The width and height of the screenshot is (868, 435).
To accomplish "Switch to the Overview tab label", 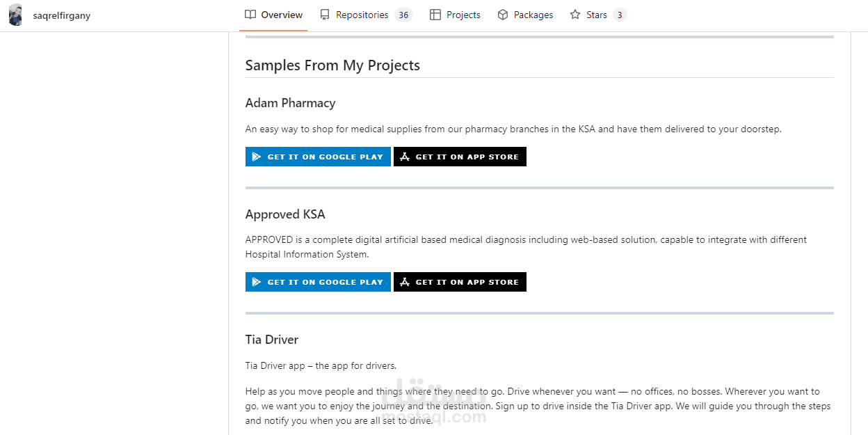I will [x=282, y=15].
